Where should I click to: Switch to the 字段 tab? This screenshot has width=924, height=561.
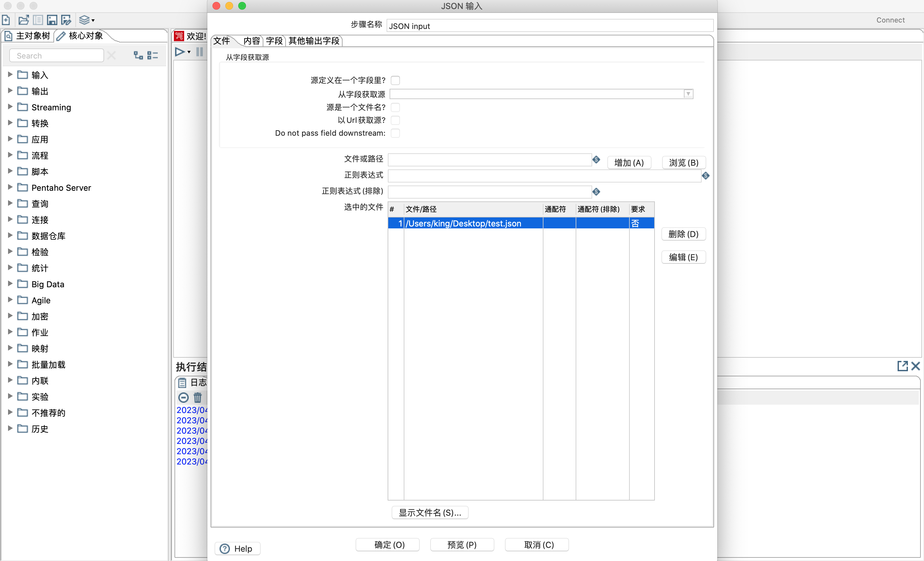274,41
